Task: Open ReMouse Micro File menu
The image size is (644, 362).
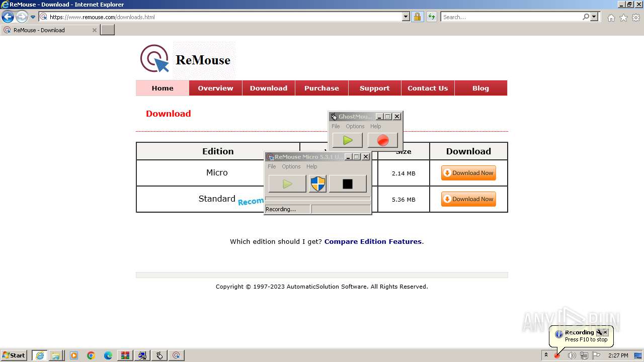Action: coord(272,166)
